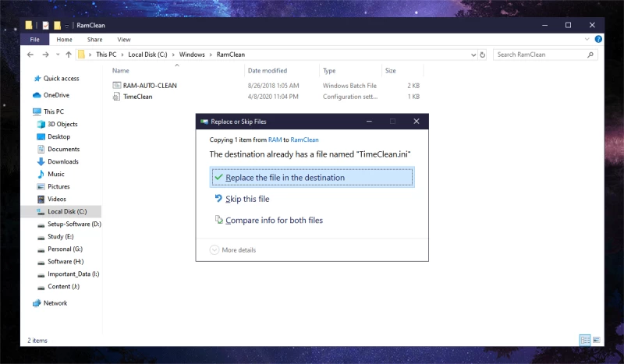This screenshot has width=624, height=364.
Task: Open Music in the navigation pane
Action: (x=55, y=174)
